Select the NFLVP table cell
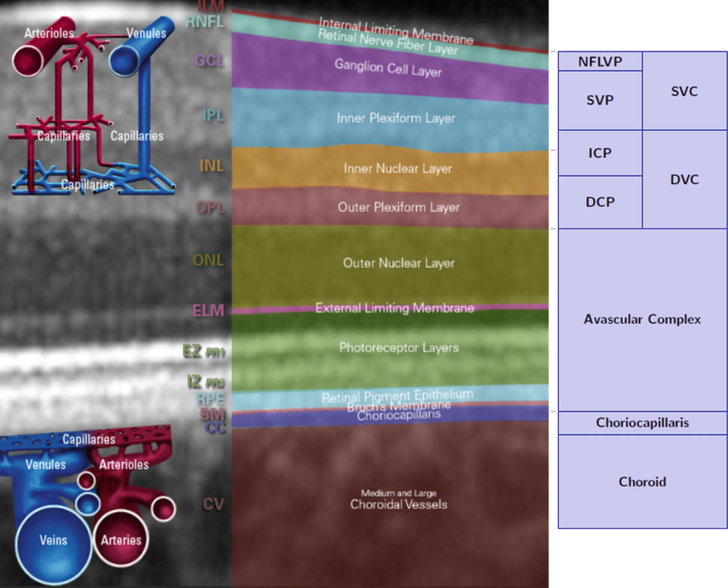The image size is (728, 588). [x=600, y=61]
